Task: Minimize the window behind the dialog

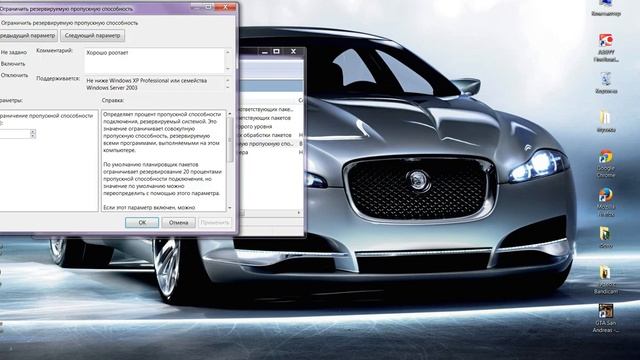Action: point(264,51)
